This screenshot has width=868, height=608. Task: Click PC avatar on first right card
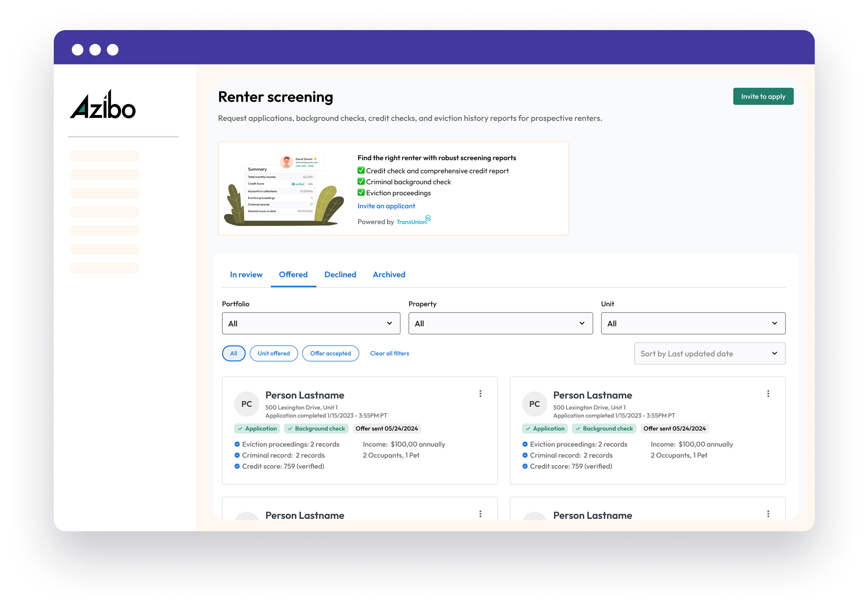tap(534, 404)
